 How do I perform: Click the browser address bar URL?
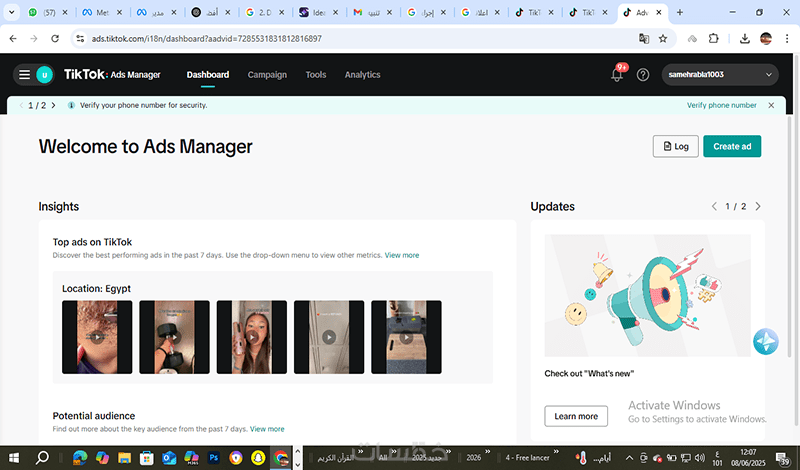click(206, 38)
